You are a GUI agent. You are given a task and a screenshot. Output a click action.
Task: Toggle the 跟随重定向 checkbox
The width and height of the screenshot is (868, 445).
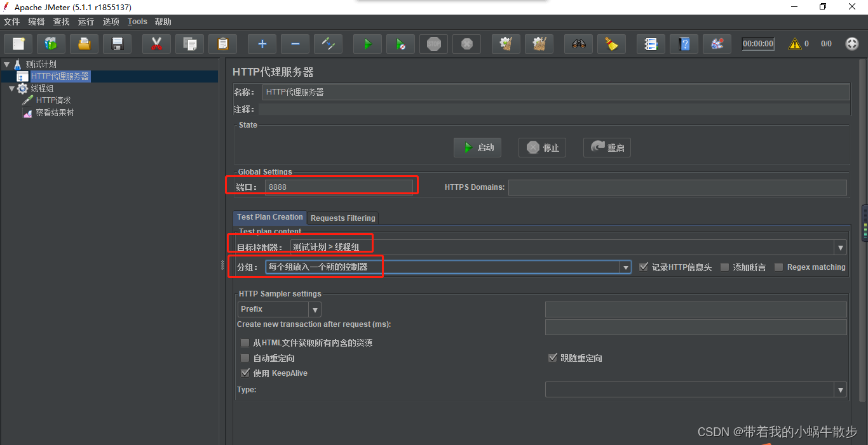552,358
